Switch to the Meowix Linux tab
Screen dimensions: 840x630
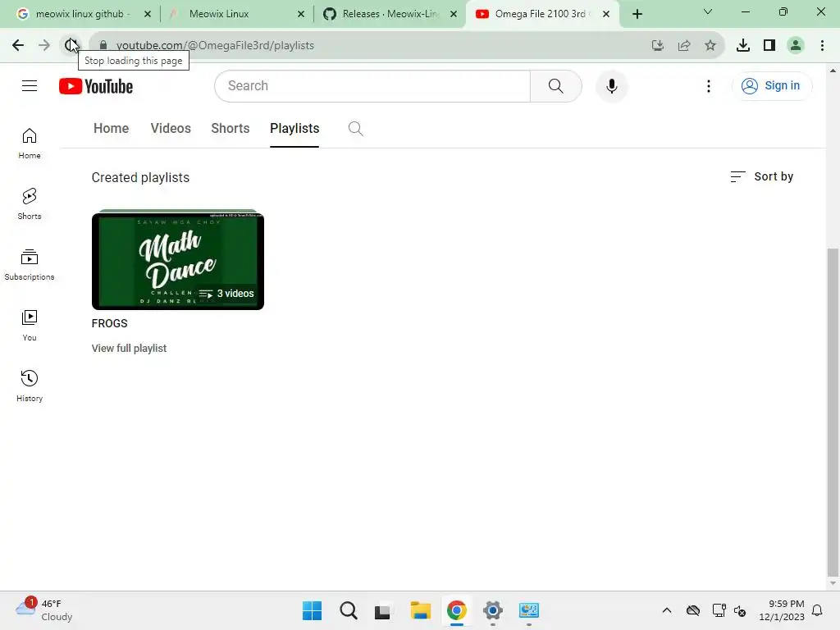tap(218, 14)
